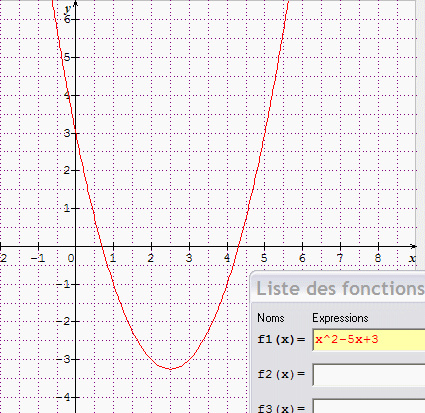Click the x-axis tick label 7
Viewport: 425px width, 413px height.
click(340, 258)
